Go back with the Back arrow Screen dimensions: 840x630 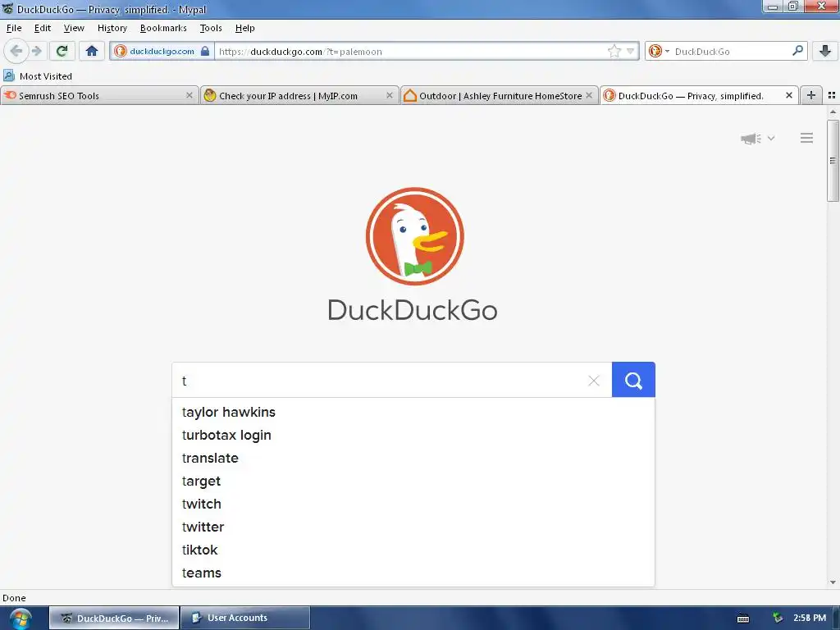coord(16,51)
